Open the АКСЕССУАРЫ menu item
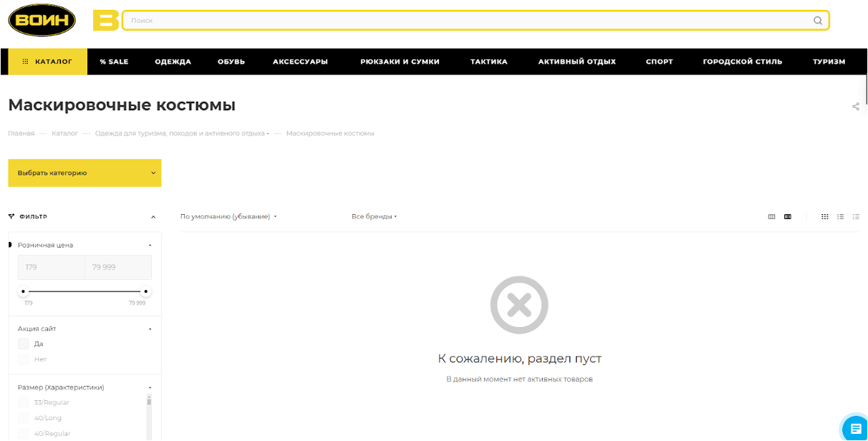The image size is (868, 441). point(300,62)
